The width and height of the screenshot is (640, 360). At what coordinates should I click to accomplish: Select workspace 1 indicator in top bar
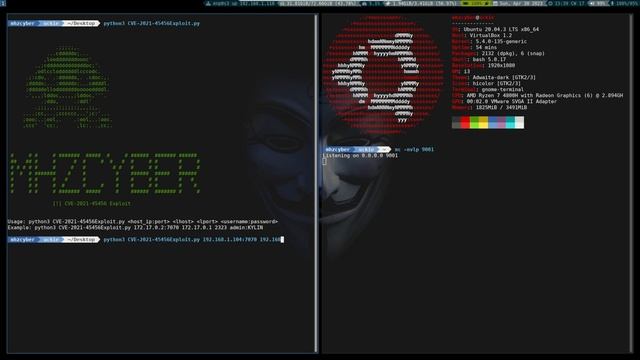(2, 3)
